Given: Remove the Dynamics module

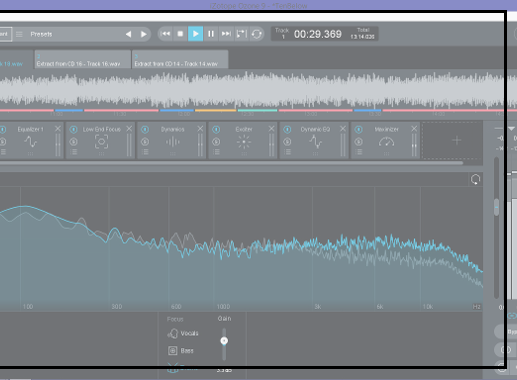Looking at the screenshot, I should pyautogui.click(x=200, y=129).
